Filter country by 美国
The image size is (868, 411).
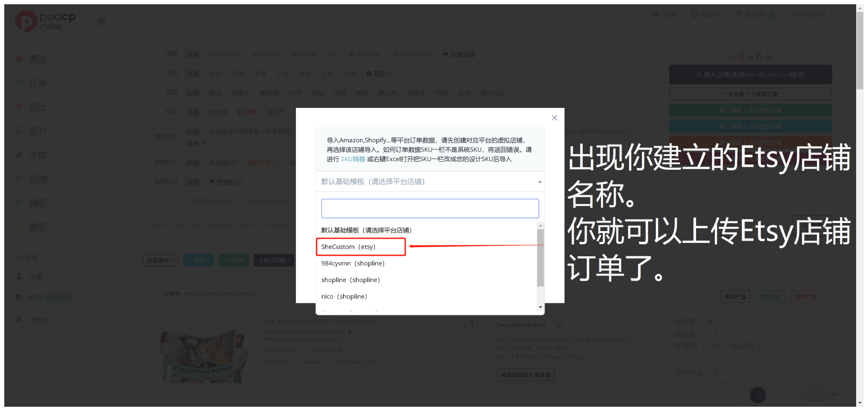tap(215, 93)
